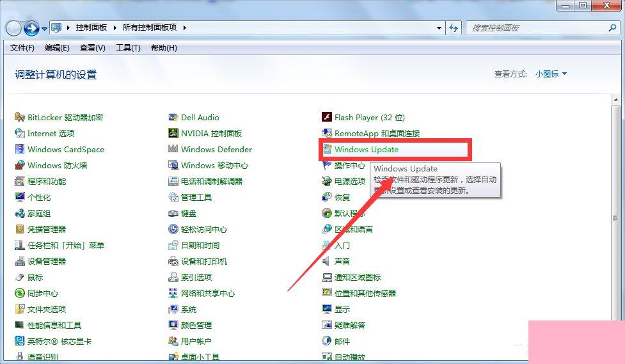Open Devices and Printers (设备和打印机) icon

pos(173,261)
